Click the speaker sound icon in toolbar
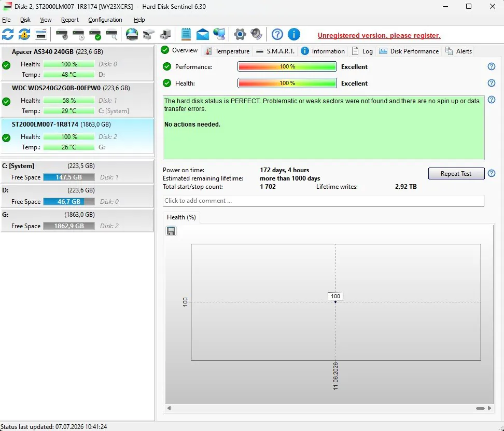 (x=256, y=34)
